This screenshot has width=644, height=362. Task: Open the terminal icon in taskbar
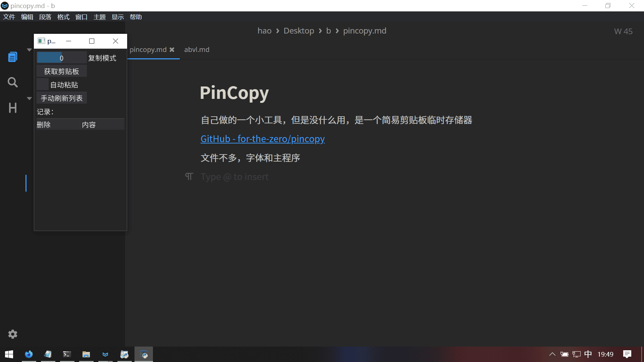tap(67, 354)
